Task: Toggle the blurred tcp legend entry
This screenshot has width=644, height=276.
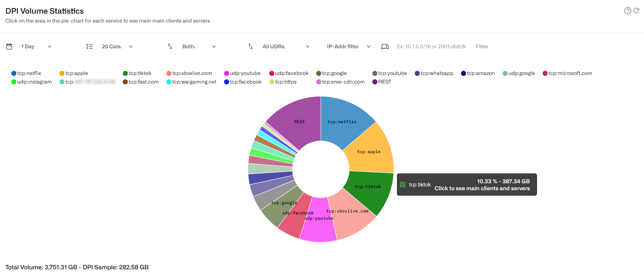Action: [87, 82]
